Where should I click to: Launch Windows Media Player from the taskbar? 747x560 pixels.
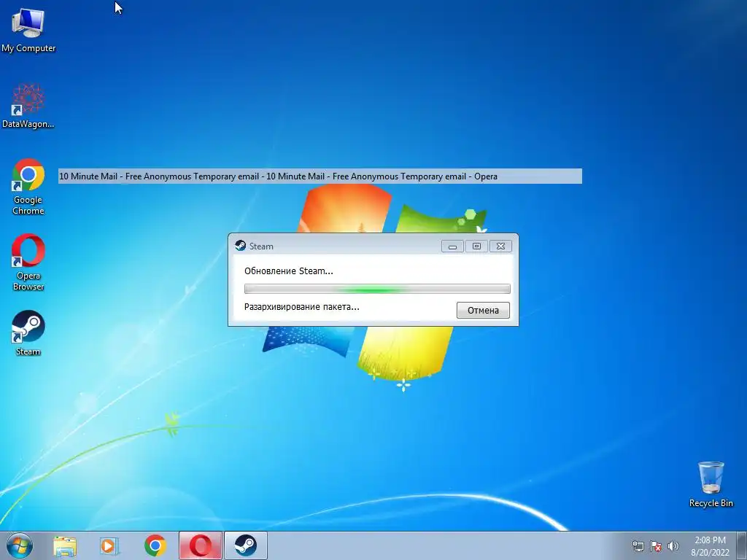(109, 546)
